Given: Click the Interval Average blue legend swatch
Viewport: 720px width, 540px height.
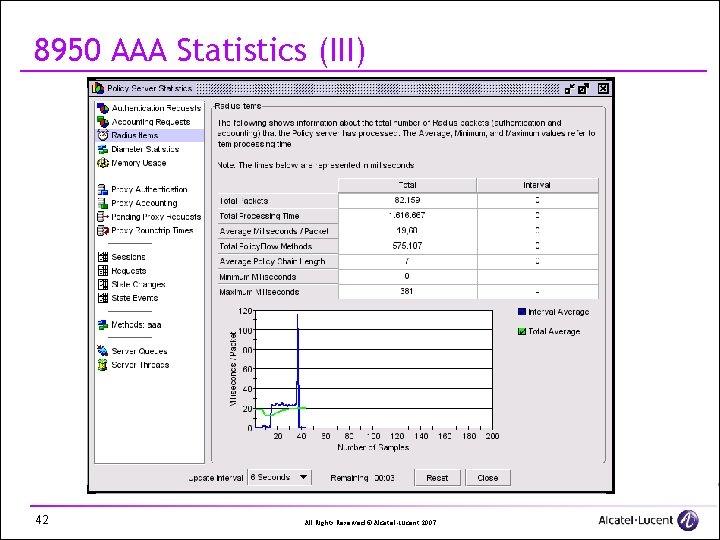Looking at the screenshot, I should tap(522, 312).
